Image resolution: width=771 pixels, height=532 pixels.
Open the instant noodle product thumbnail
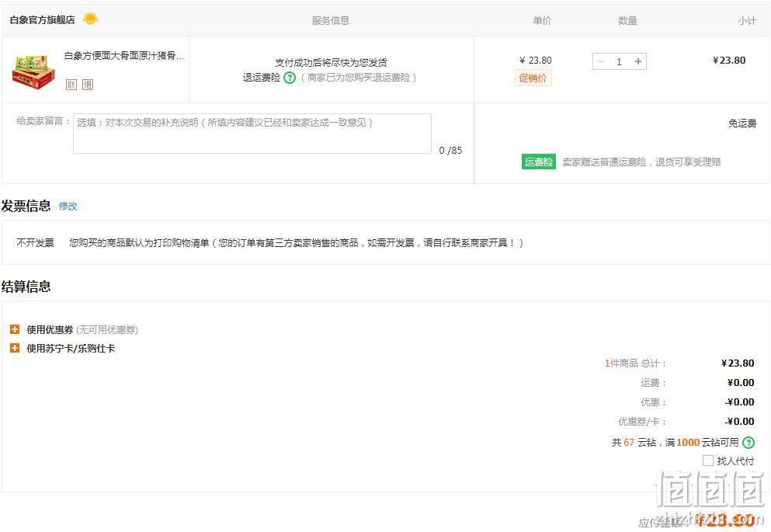33,71
